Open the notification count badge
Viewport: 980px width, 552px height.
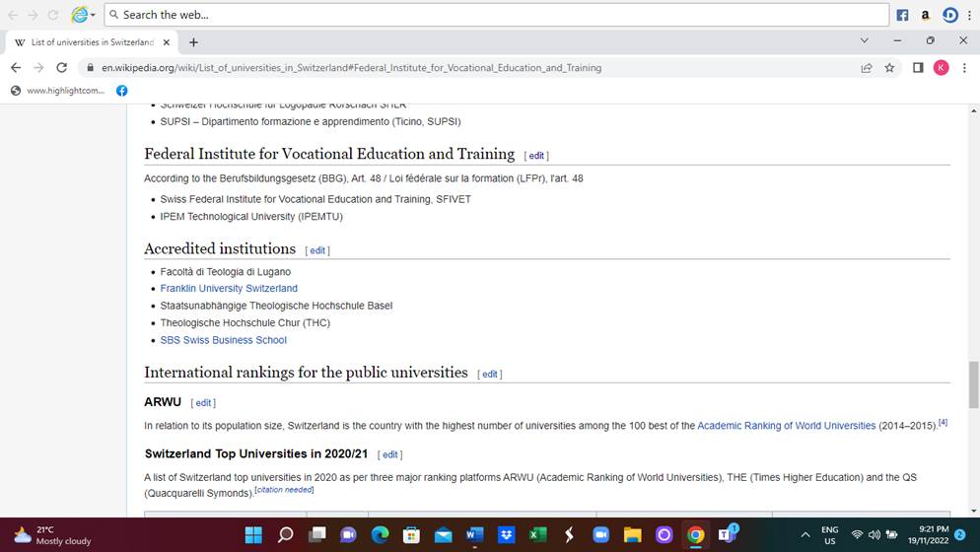click(x=960, y=535)
